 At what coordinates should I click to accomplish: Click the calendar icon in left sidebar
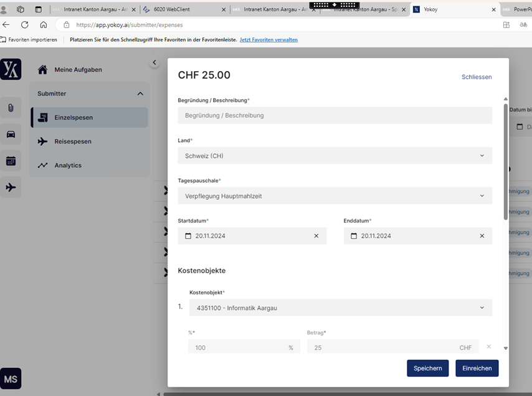tap(11, 161)
